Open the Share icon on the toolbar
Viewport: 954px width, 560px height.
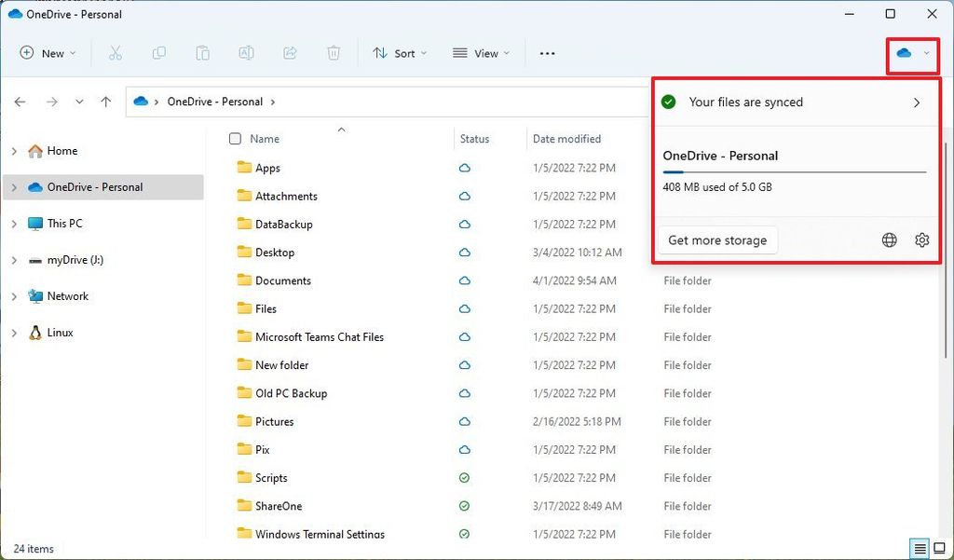[290, 53]
